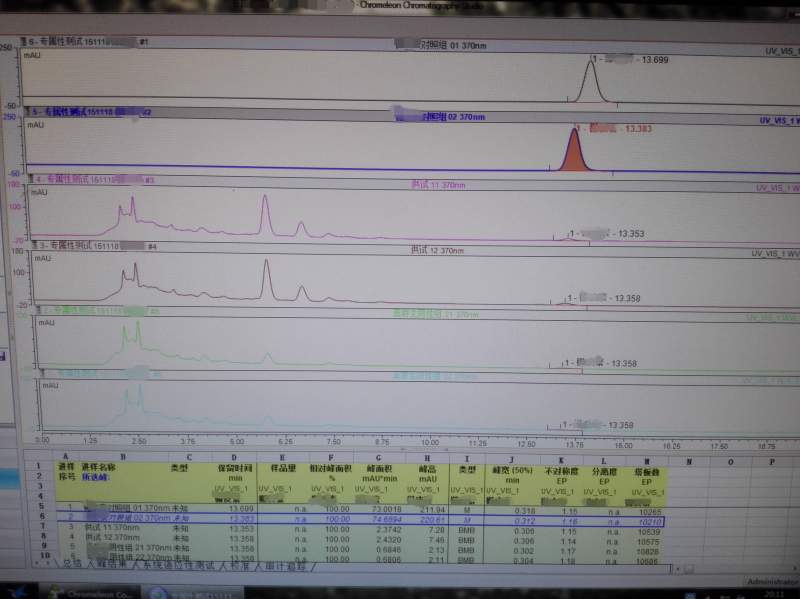The image size is (800, 599).
Task: Select column header G in the report table
Action: click(x=378, y=458)
